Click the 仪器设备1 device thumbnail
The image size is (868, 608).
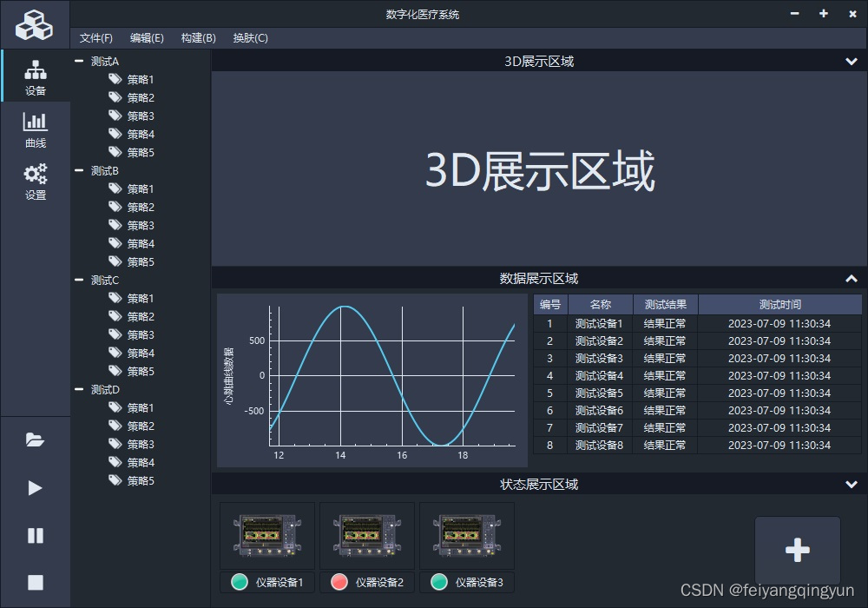coord(266,534)
